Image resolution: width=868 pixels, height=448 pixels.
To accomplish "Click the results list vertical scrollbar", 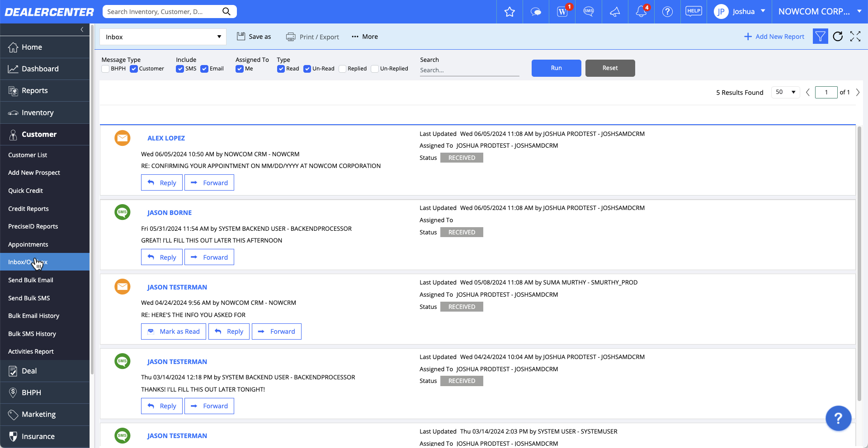I will (859, 263).
